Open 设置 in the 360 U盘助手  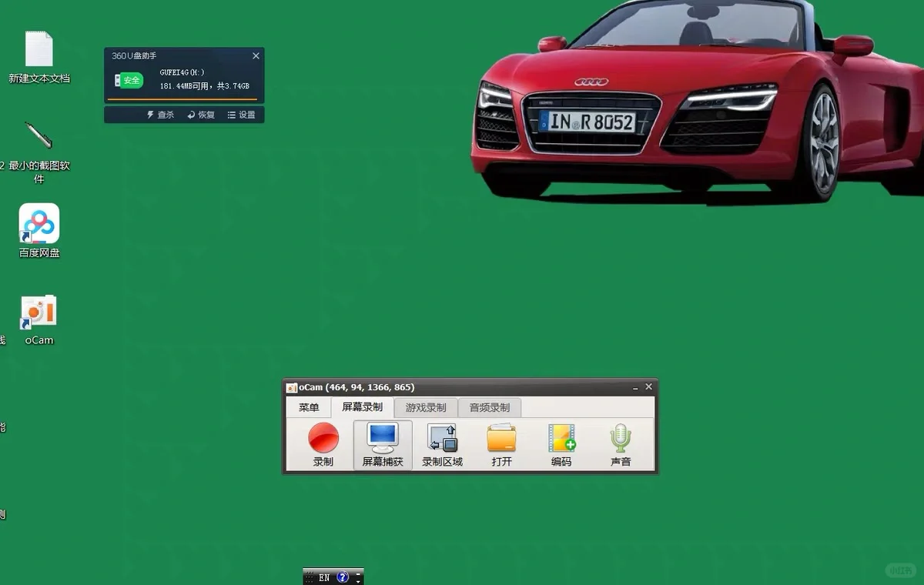tap(241, 115)
